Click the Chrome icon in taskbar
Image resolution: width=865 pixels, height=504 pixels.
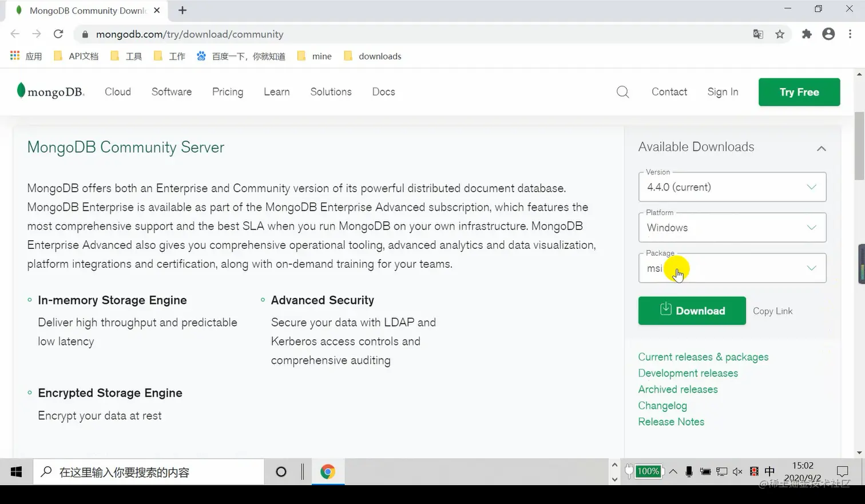328,472
